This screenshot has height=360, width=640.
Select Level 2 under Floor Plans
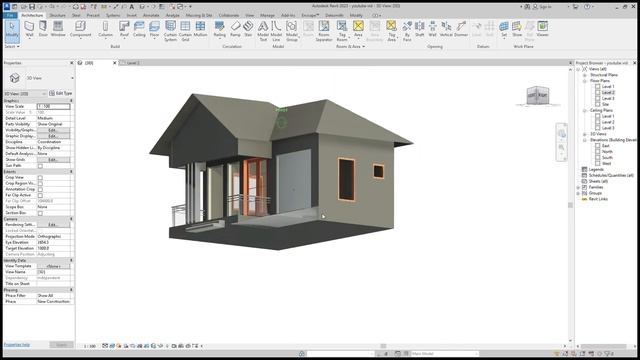click(608, 93)
